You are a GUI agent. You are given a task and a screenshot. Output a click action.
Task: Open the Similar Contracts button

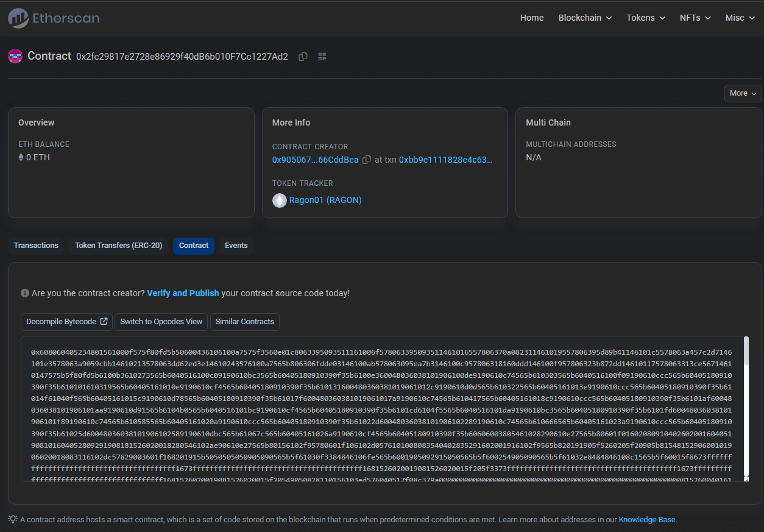[x=245, y=322]
